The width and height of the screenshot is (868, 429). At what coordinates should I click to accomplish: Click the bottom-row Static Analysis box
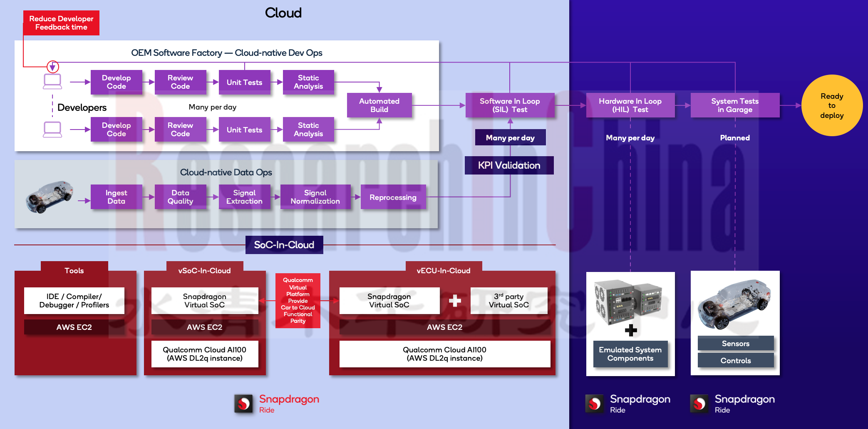[308, 130]
